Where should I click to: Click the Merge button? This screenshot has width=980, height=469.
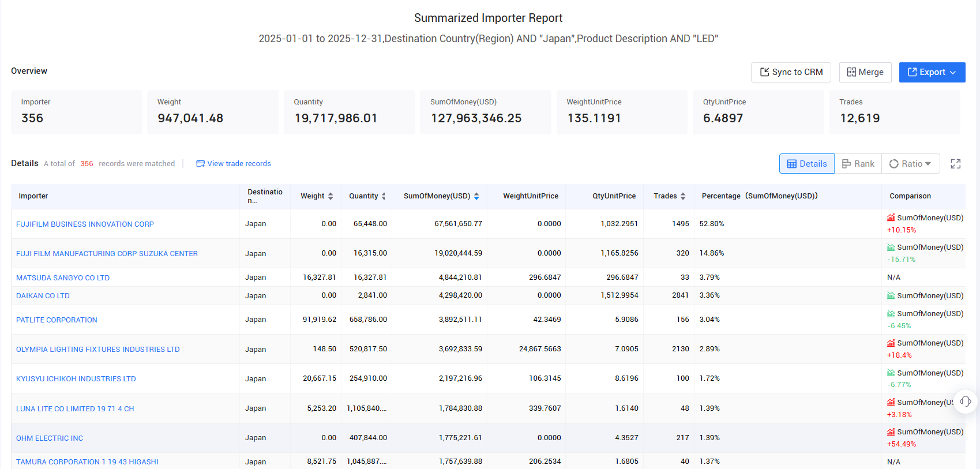865,72
